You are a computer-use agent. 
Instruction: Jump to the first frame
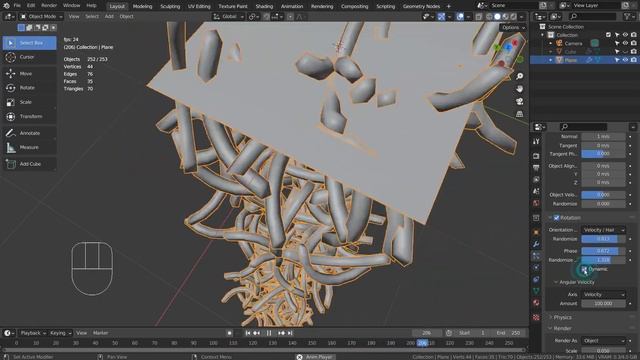[248, 333]
